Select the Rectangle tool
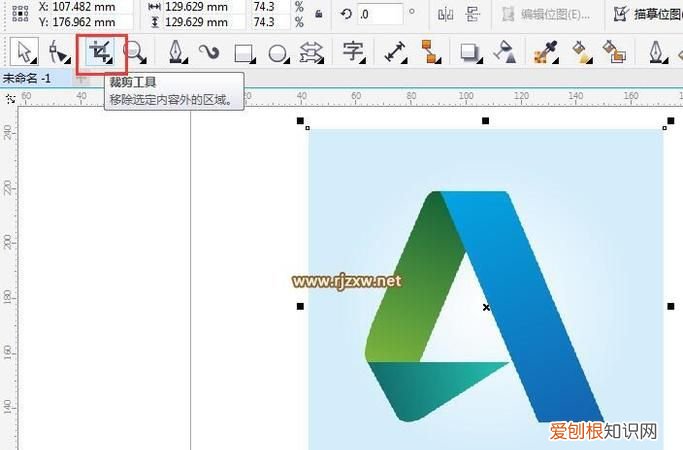 [x=243, y=52]
